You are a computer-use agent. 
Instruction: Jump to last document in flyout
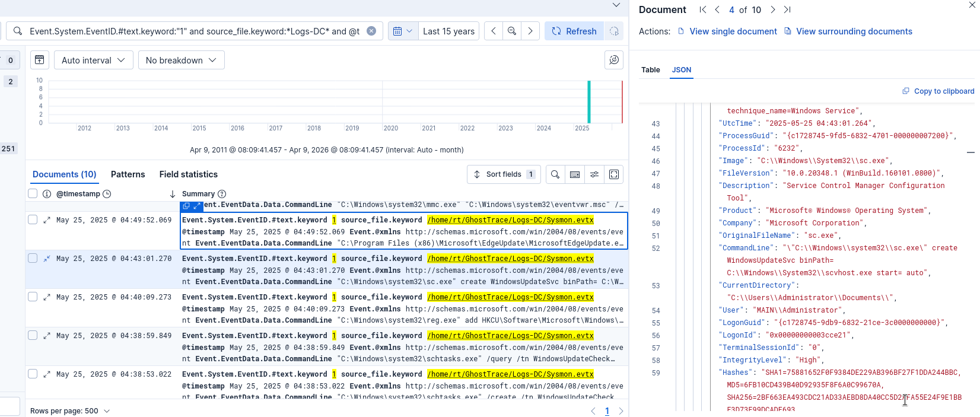tap(787, 9)
